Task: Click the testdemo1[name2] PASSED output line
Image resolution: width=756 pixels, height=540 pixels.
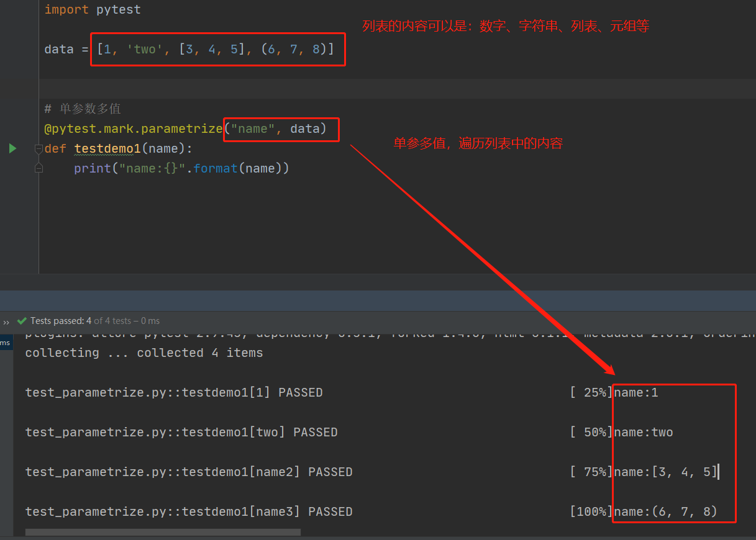Action: click(x=189, y=472)
